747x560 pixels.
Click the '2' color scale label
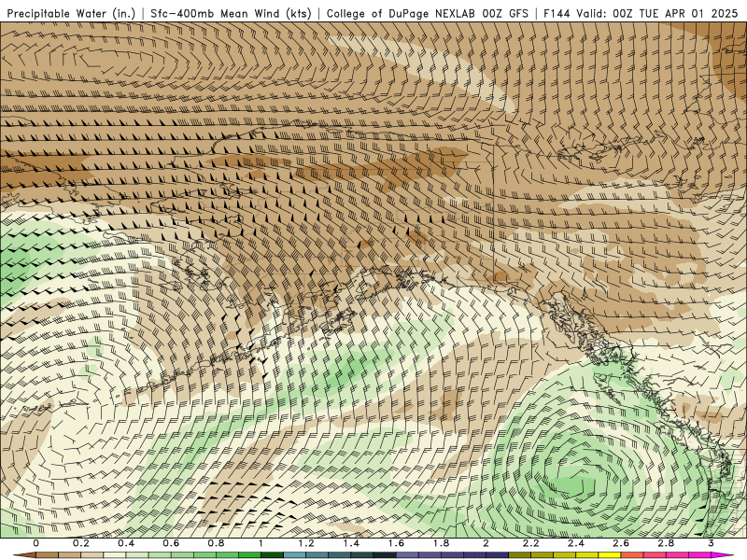(x=486, y=543)
